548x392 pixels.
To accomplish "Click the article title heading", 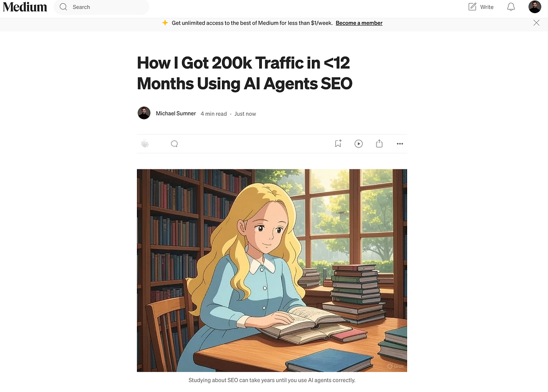I will (x=244, y=73).
